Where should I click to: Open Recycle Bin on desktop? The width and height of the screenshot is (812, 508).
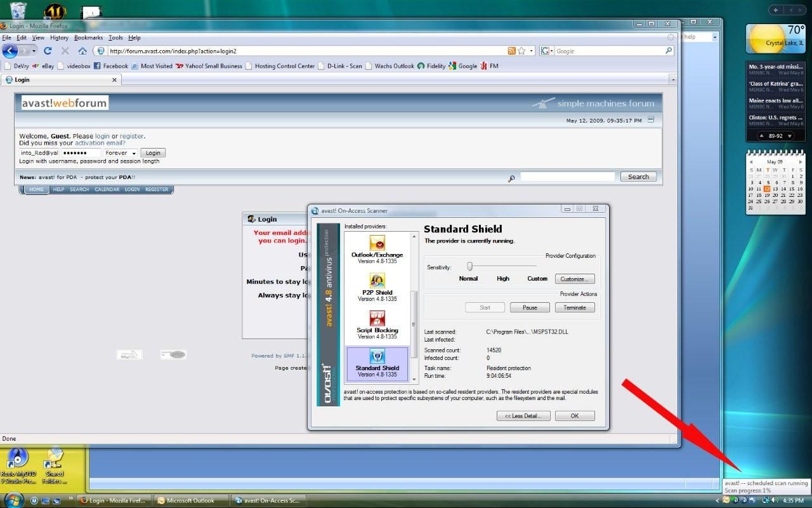coord(18,10)
